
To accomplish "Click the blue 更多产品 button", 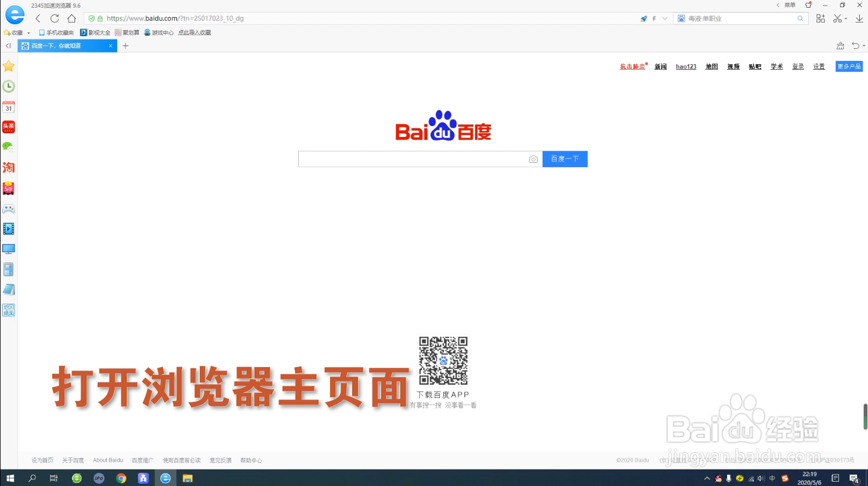I will 849,66.
